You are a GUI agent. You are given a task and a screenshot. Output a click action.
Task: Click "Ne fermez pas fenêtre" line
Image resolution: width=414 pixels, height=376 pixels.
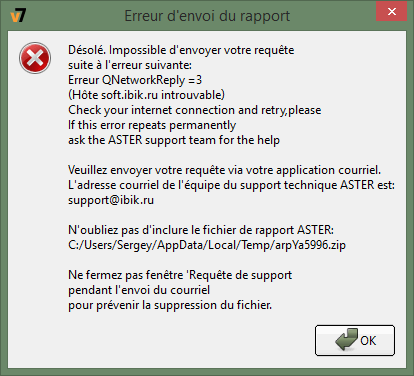(x=180, y=275)
